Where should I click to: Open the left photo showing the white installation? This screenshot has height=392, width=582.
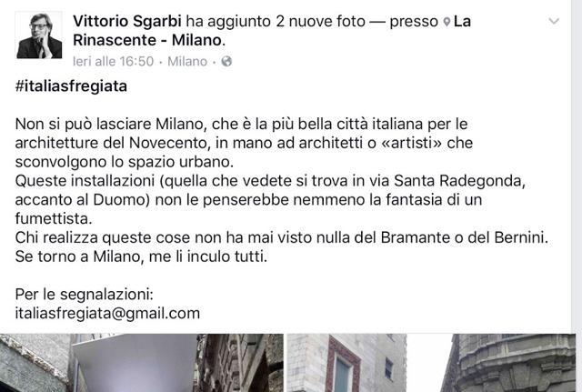142,363
